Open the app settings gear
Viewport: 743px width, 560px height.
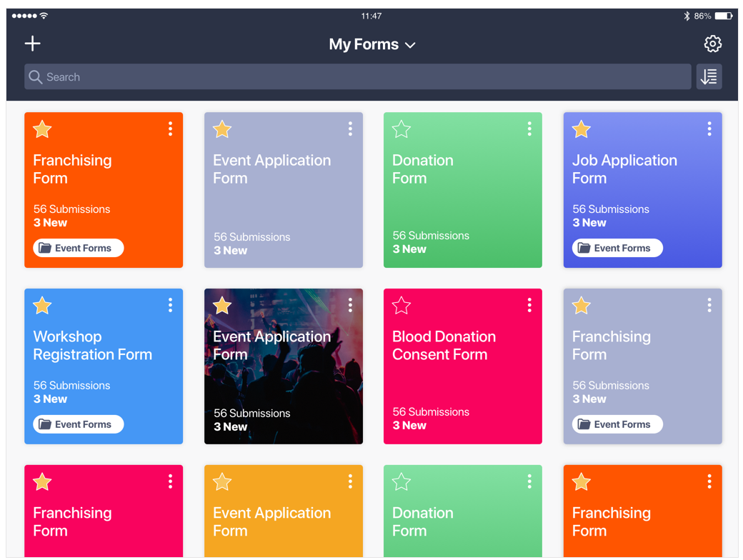pyautogui.click(x=713, y=44)
